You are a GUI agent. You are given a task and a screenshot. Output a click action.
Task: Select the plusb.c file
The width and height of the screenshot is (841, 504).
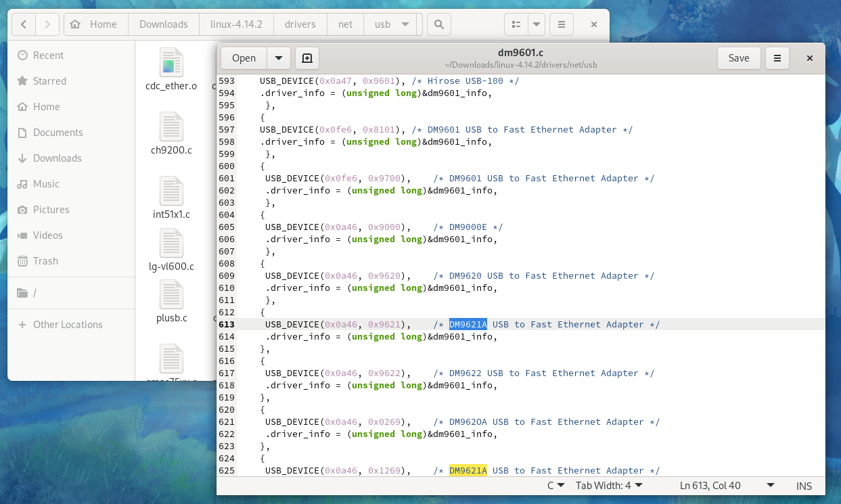point(171,302)
